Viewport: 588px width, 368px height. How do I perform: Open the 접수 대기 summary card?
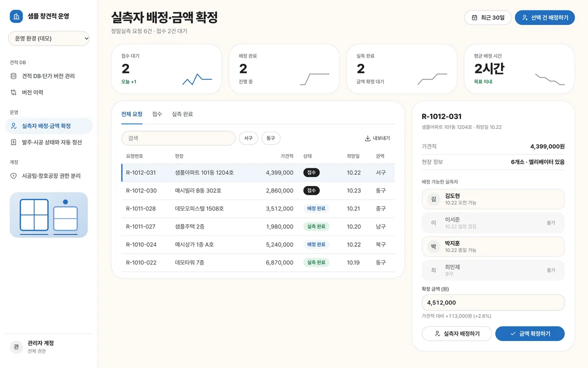167,69
